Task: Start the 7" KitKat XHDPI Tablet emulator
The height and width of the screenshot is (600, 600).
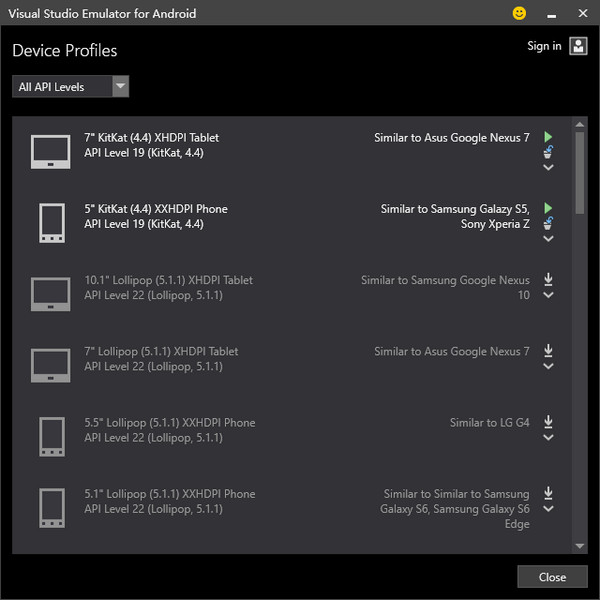Action: point(548,136)
